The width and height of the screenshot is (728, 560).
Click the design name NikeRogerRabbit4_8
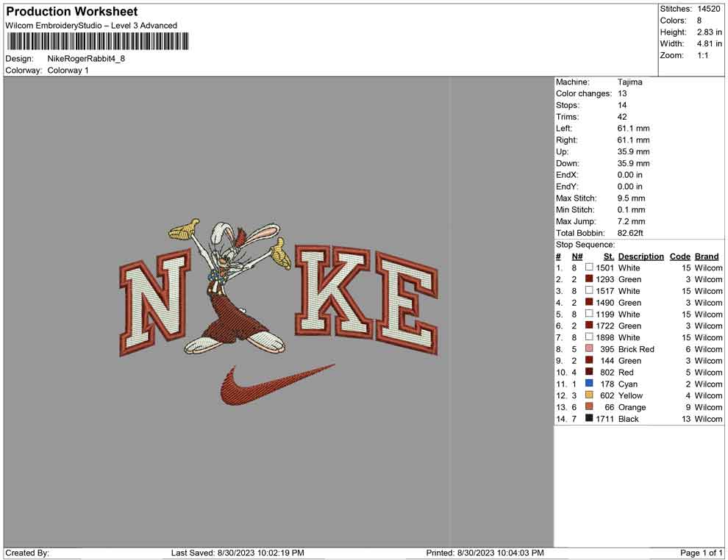point(86,59)
